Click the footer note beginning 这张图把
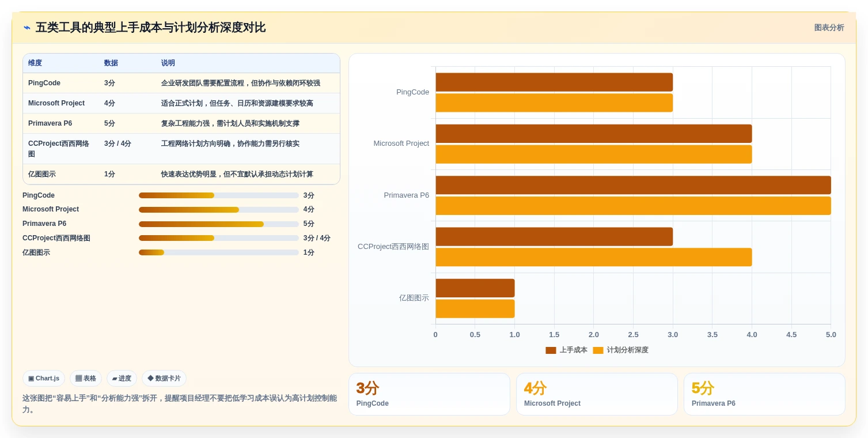This screenshot has height=438, width=868. 180,403
